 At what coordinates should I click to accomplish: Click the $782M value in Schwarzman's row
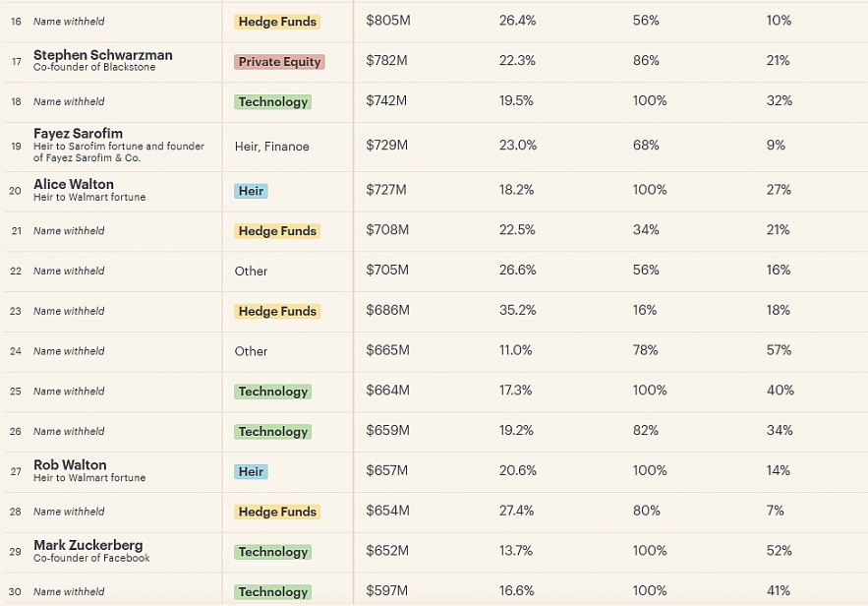pos(386,61)
